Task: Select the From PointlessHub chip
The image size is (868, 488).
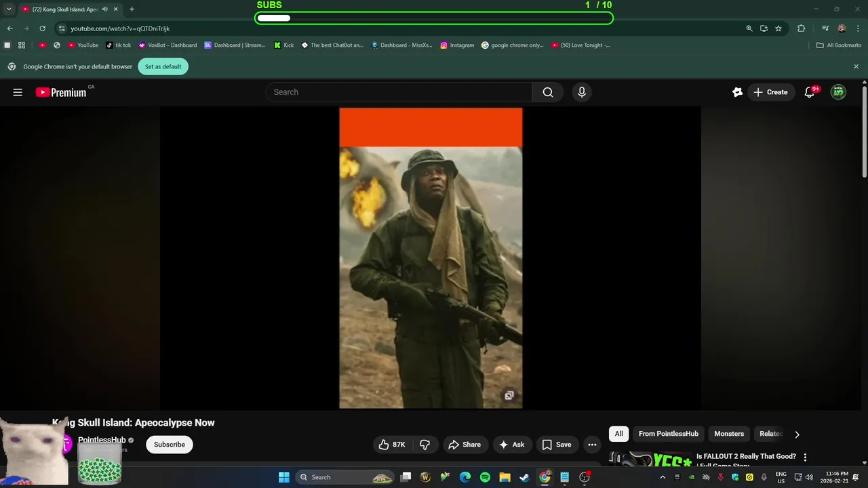Action: (668, 434)
